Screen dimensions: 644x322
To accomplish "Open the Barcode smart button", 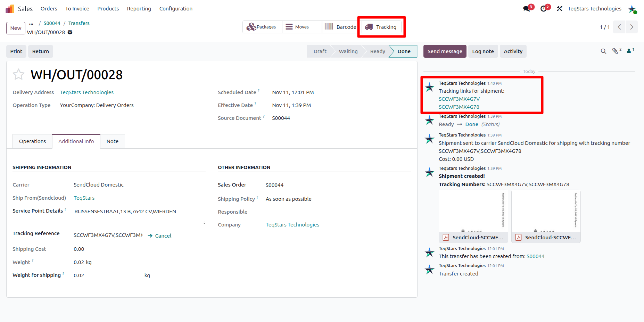I will (x=341, y=27).
